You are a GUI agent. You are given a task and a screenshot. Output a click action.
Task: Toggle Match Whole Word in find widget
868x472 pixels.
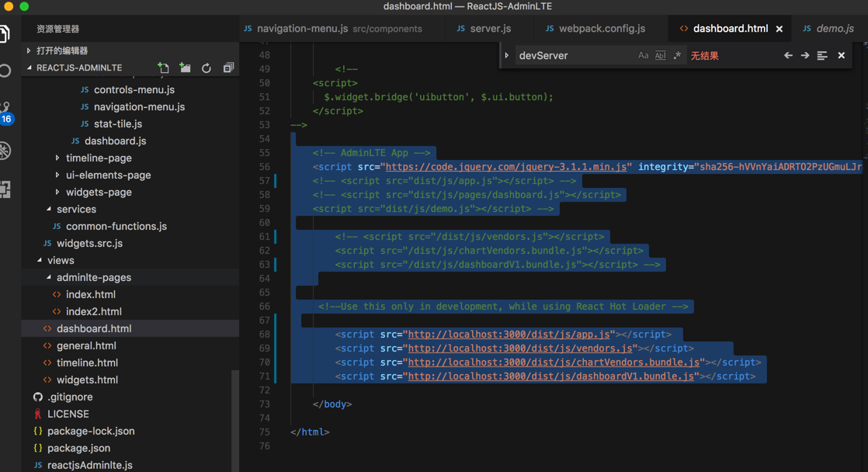coord(660,56)
